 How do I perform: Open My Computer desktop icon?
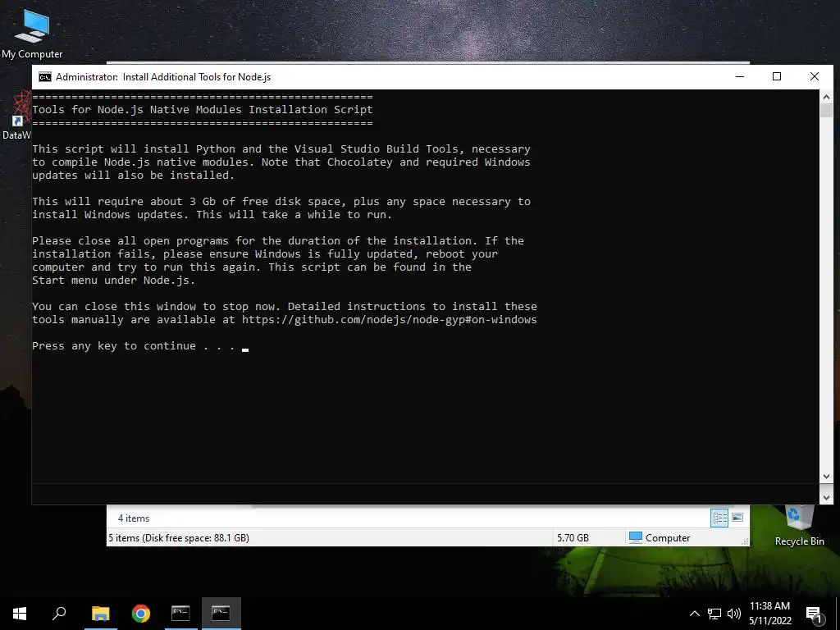tap(32, 33)
